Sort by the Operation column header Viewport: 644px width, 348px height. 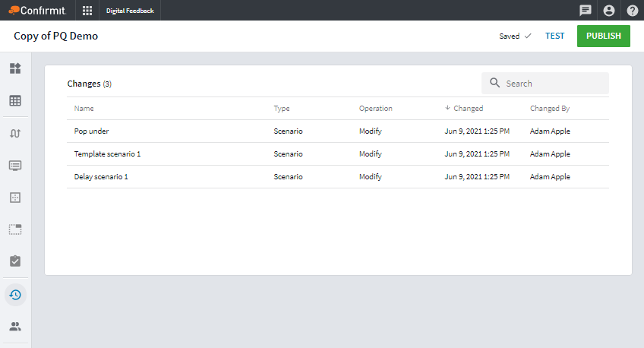pos(376,109)
